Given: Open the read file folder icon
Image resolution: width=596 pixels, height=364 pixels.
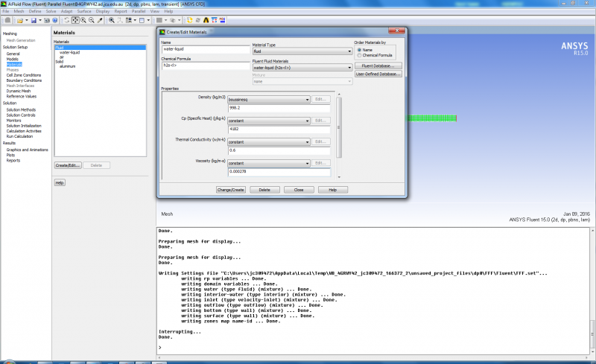Looking at the screenshot, I should 20,20.
